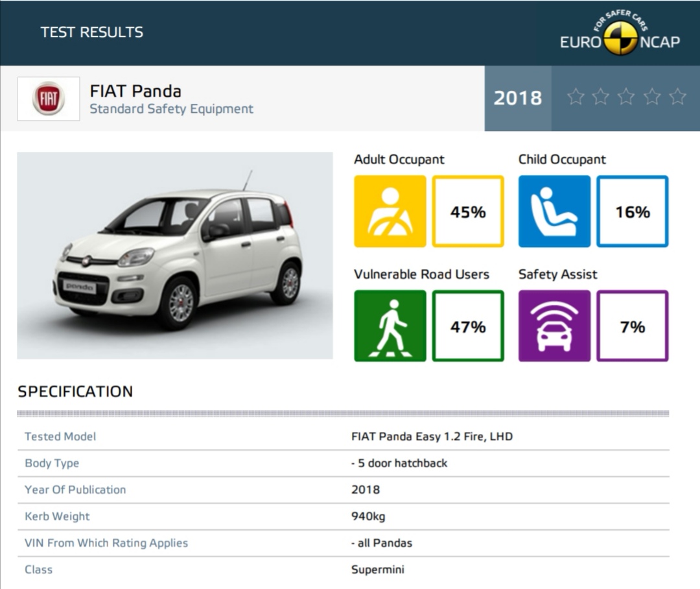700x589 pixels.
Task: Click the FIAT Panda Easy 1.2 Fire, LHD value
Action: point(432,437)
